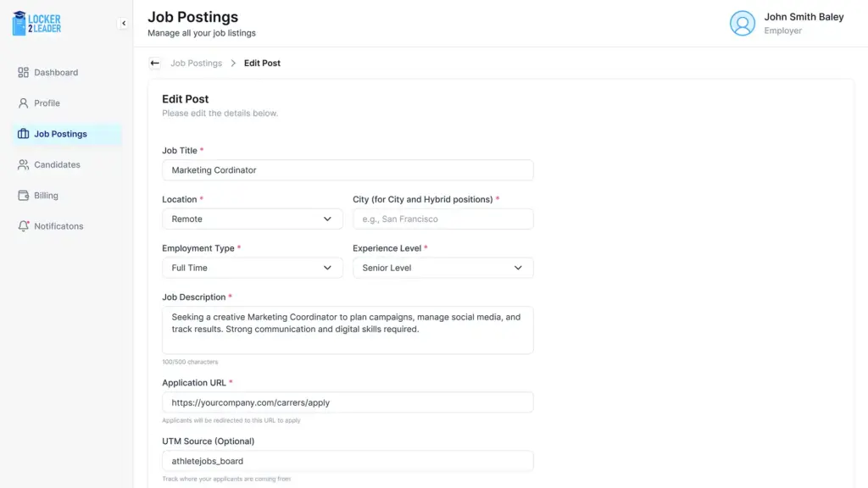This screenshot has width=868, height=488.
Task: Click the John Smith Baley account name
Action: coord(804,17)
